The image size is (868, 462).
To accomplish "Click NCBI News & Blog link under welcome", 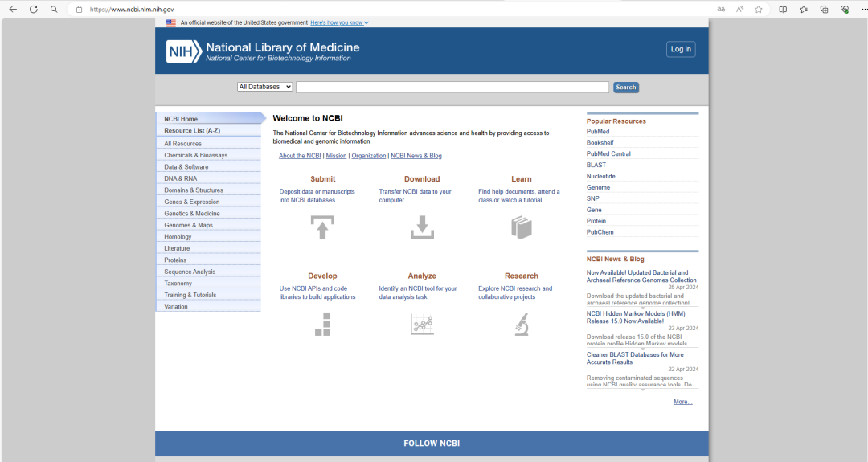I will point(416,156).
